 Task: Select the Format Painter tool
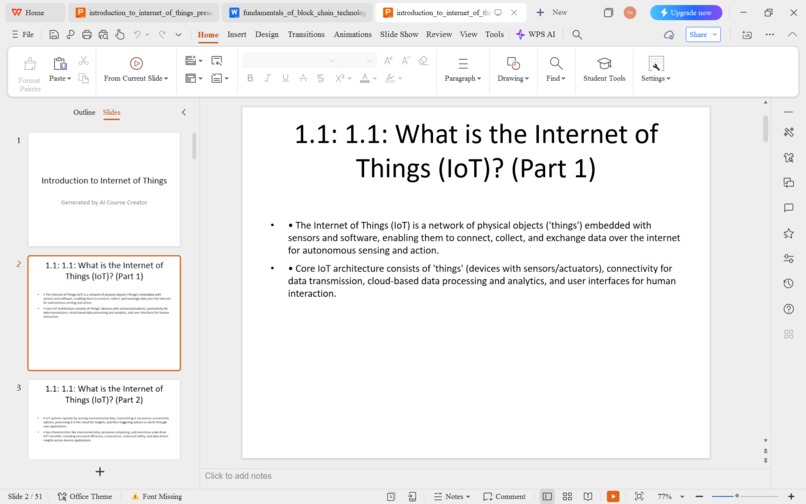click(30, 74)
